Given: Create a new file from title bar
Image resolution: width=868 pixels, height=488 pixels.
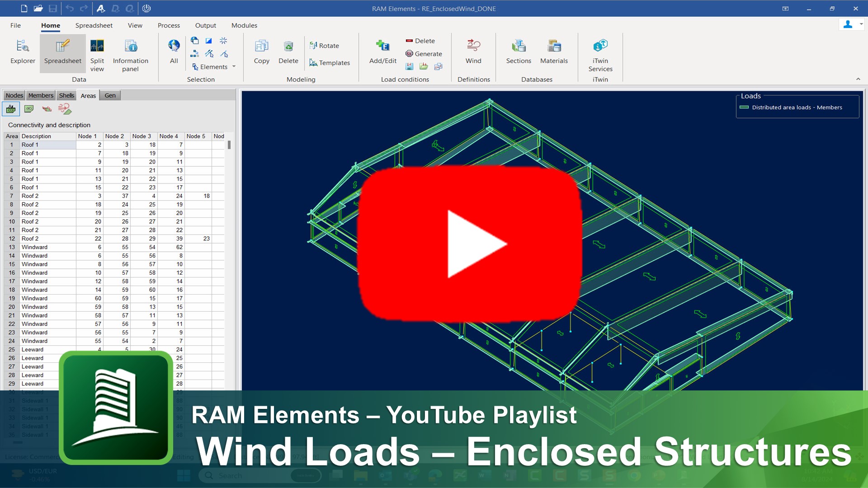Looking at the screenshot, I should (24, 8).
